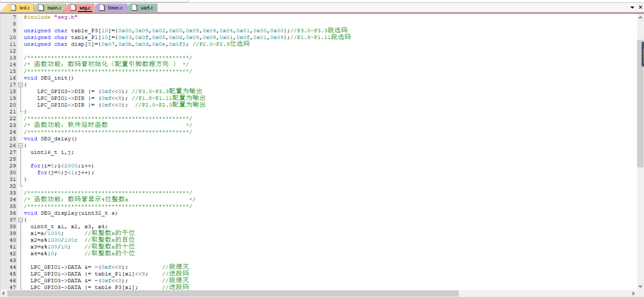Click the file icon on the led.c tab

(x=14, y=8)
